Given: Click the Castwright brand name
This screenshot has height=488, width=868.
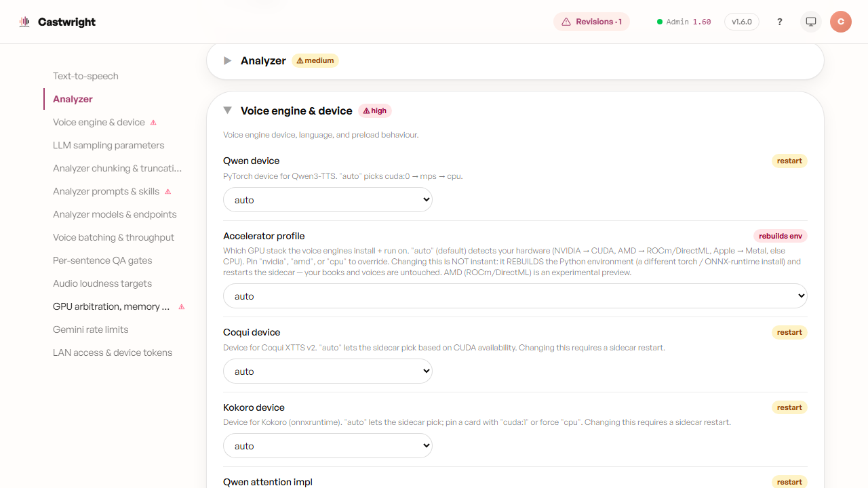Looking at the screenshot, I should [x=66, y=22].
